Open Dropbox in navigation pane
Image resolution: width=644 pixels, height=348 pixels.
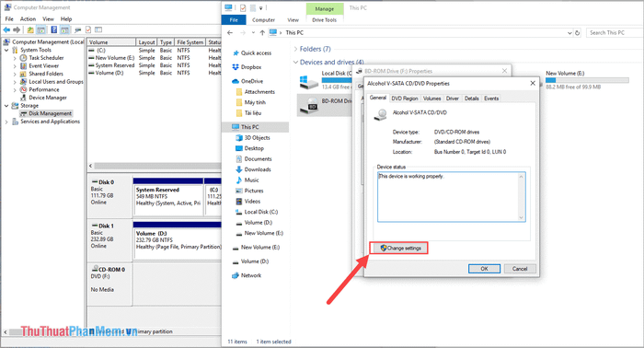click(x=251, y=67)
